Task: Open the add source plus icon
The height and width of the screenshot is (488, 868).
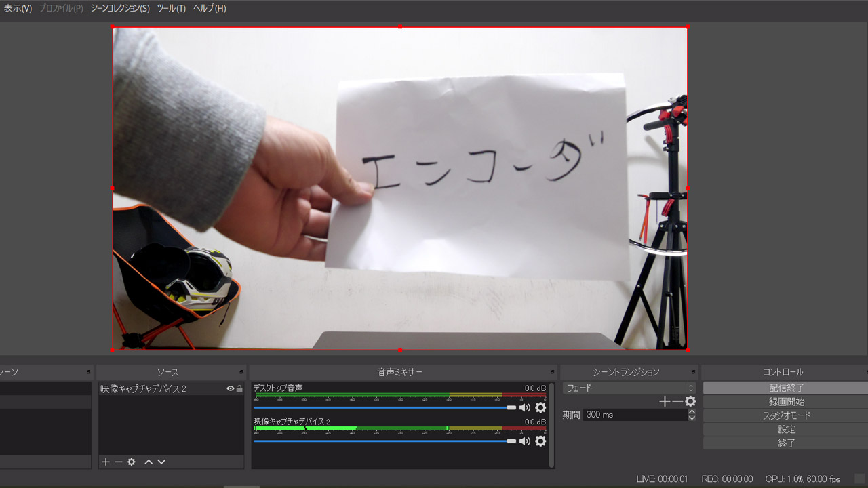Action: [105, 462]
